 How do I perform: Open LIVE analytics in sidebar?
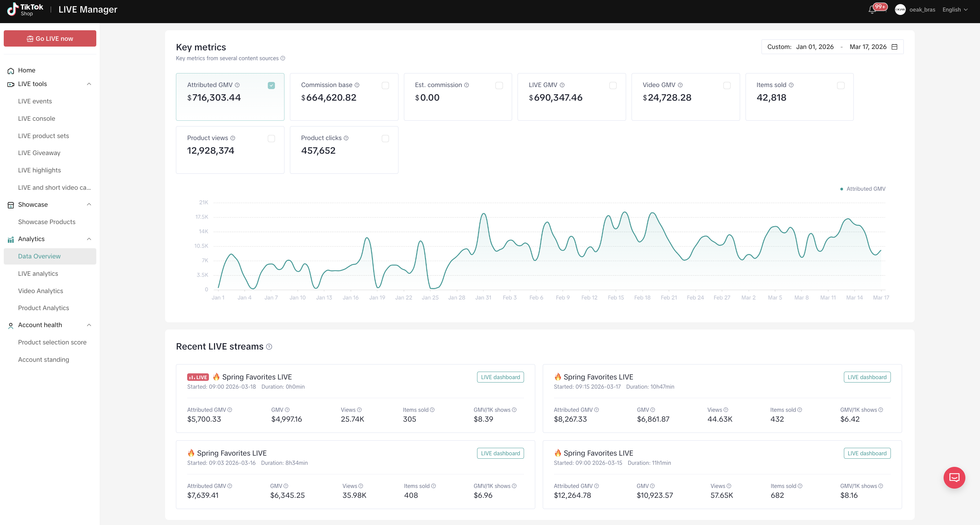click(x=38, y=273)
